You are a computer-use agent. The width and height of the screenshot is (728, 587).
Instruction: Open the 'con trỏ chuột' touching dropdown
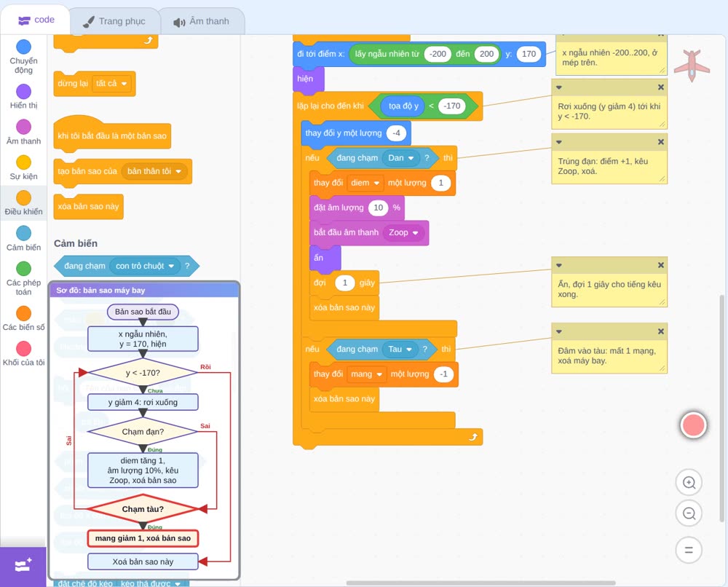(x=144, y=266)
